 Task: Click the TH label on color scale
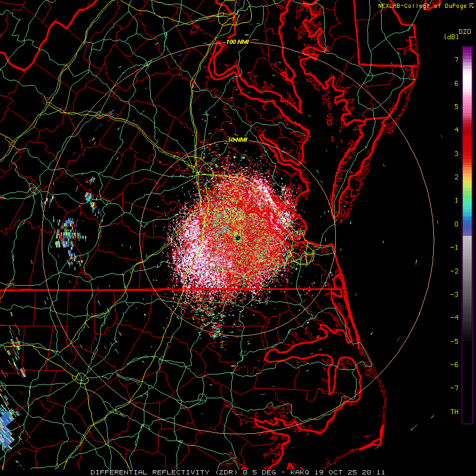(454, 412)
